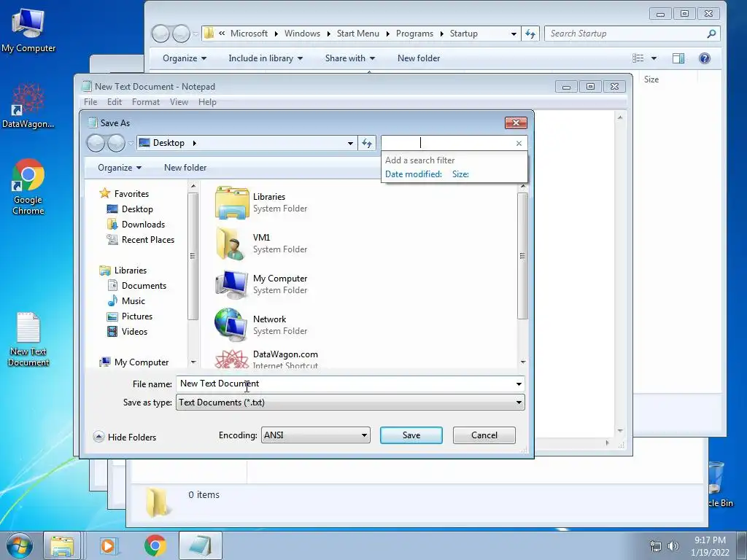The width and height of the screenshot is (747, 560).
Task: Add Date modified search filter
Action: 414,174
